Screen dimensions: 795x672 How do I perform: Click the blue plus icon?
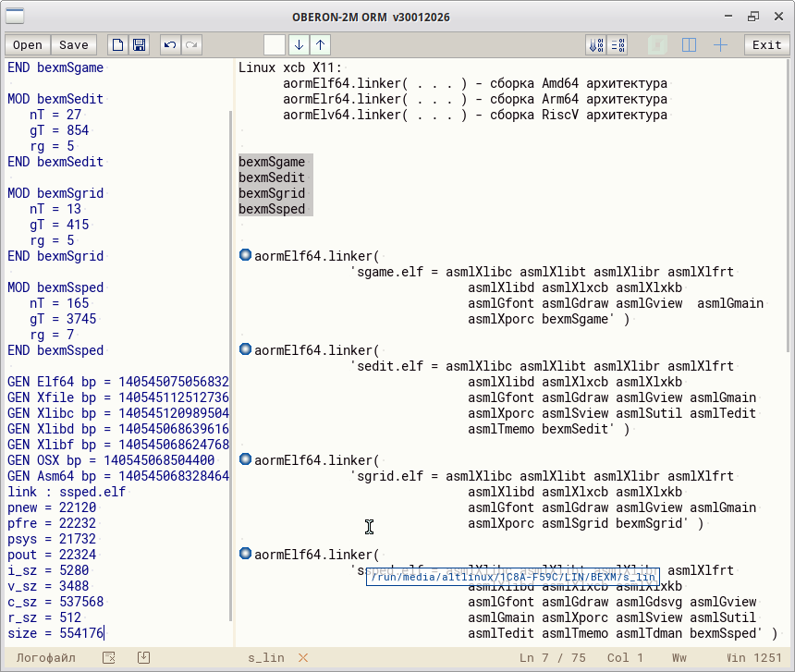tap(720, 44)
